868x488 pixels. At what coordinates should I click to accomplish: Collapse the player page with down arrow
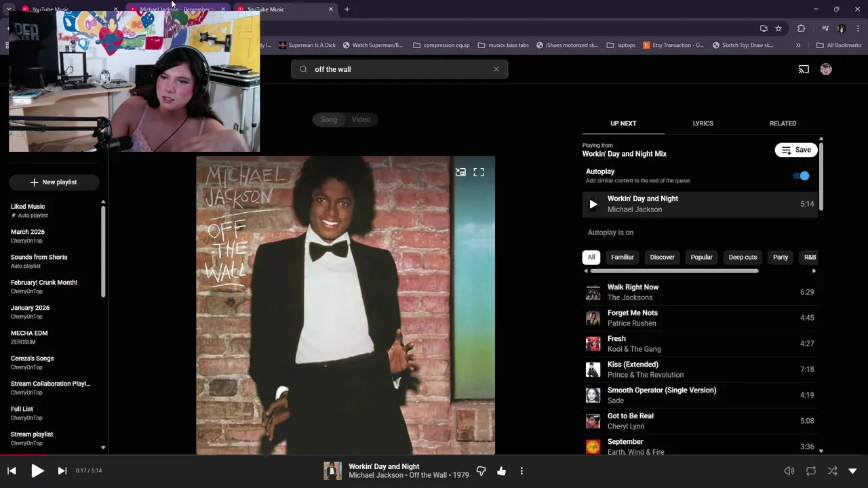tap(852, 471)
